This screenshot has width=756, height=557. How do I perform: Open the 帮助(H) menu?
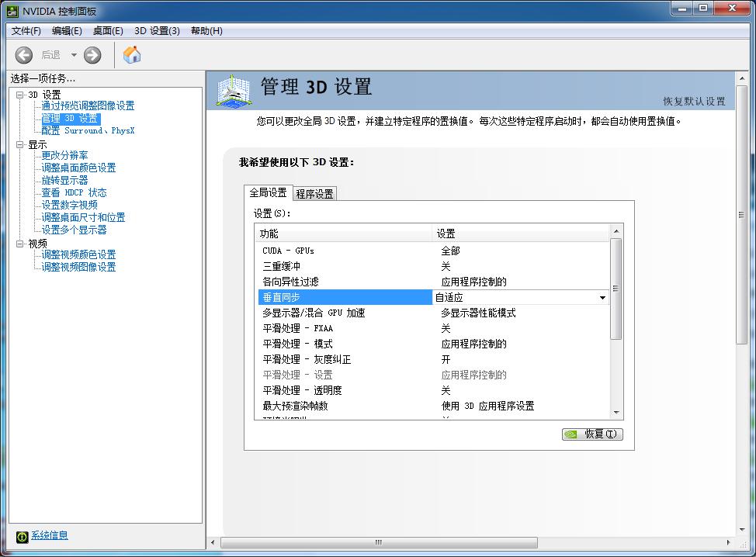(206, 31)
